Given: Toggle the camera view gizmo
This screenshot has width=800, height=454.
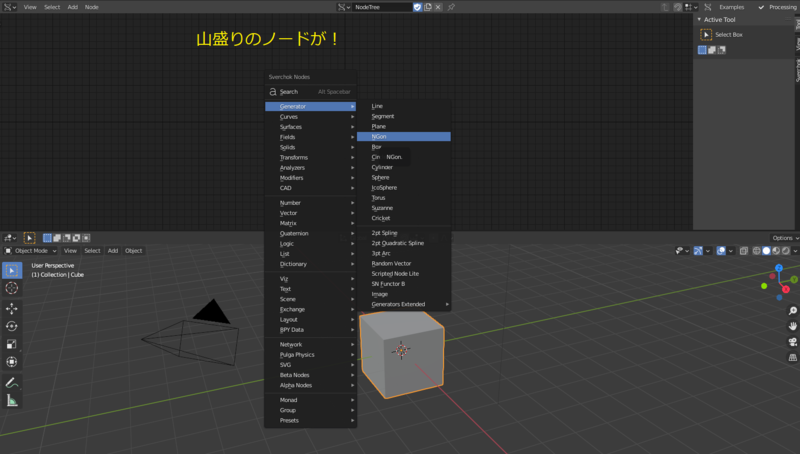Looking at the screenshot, I should click(792, 342).
